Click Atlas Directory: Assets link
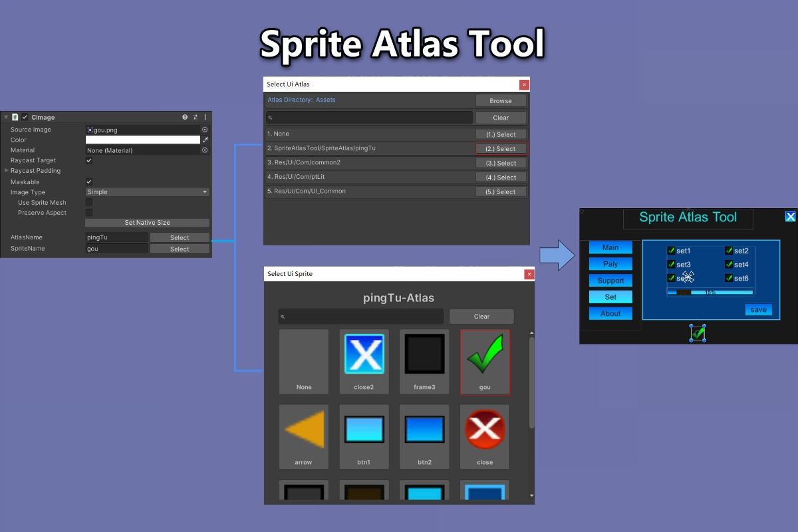The width and height of the screenshot is (798, 532). (x=301, y=100)
